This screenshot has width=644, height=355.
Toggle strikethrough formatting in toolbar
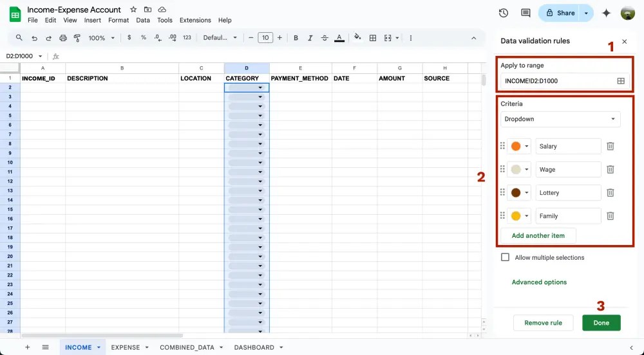pyautogui.click(x=325, y=38)
